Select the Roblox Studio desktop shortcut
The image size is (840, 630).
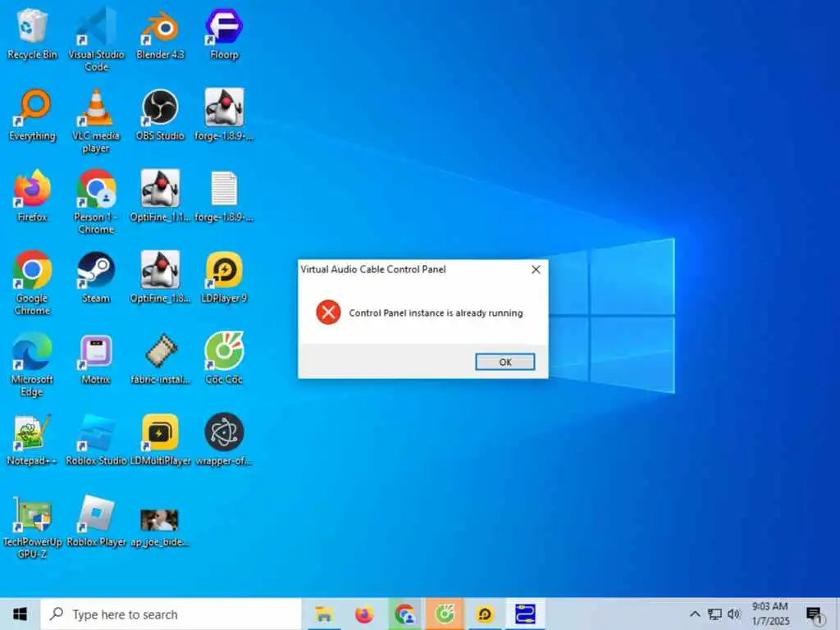[97, 440]
